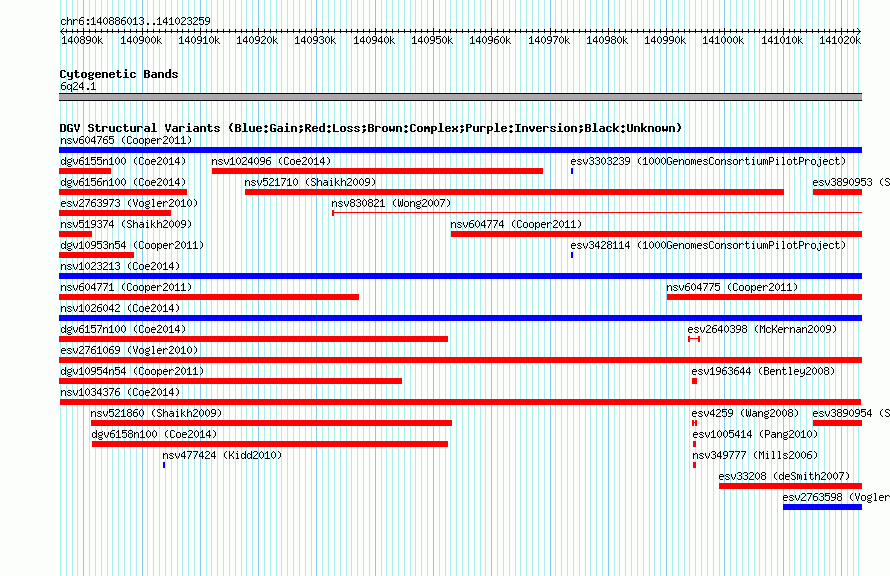
Task: Select nsv521860 (Shaikh2009) label
Action: (156, 413)
